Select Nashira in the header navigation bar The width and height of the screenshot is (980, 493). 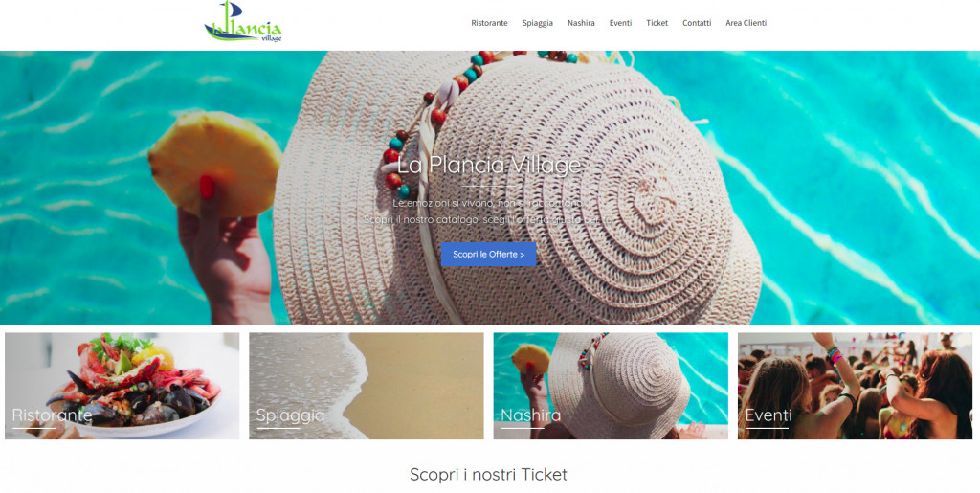581,23
